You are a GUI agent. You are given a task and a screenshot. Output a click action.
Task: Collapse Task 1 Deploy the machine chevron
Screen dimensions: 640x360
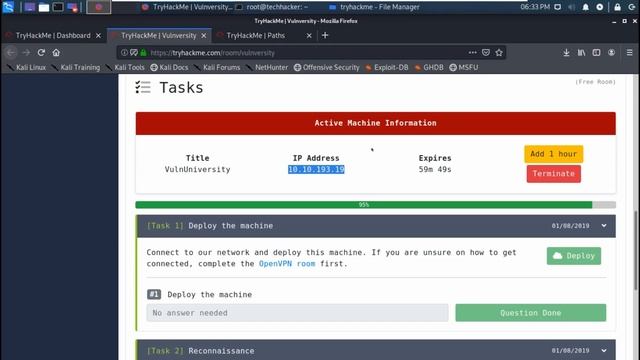coord(604,226)
